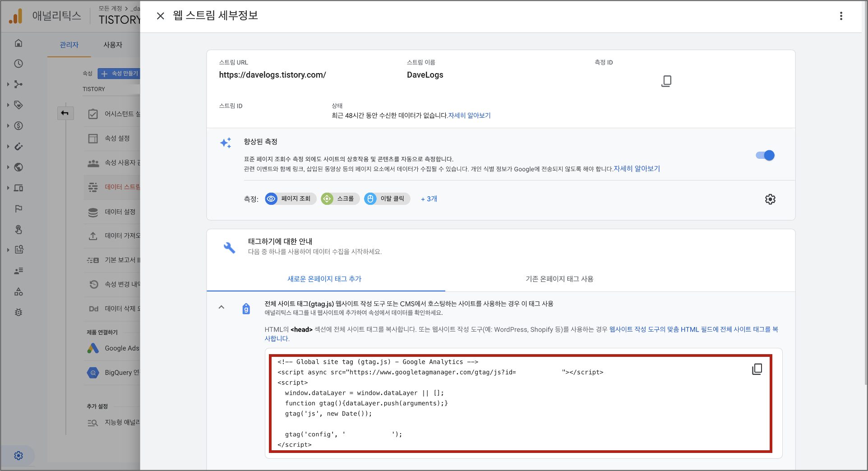Open the monetization dollar sidebar icon
Image resolution: width=868 pixels, height=471 pixels.
click(x=18, y=126)
